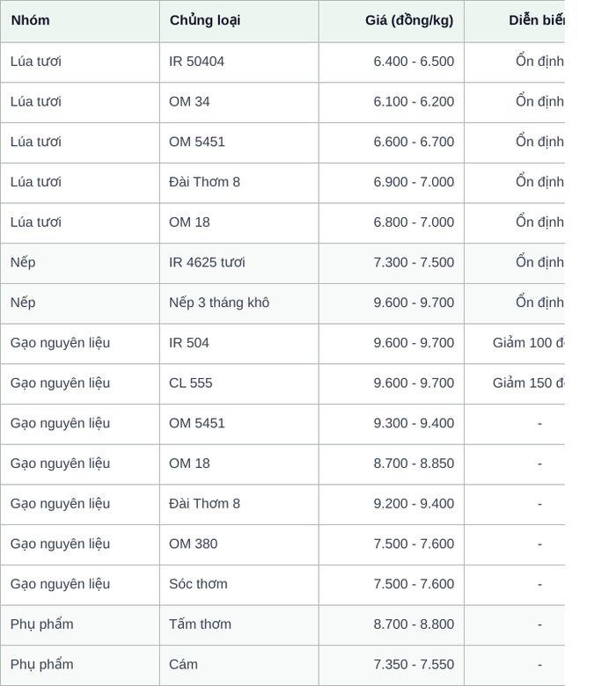
Task: Click the Cám variety cell
Action: click(x=239, y=665)
